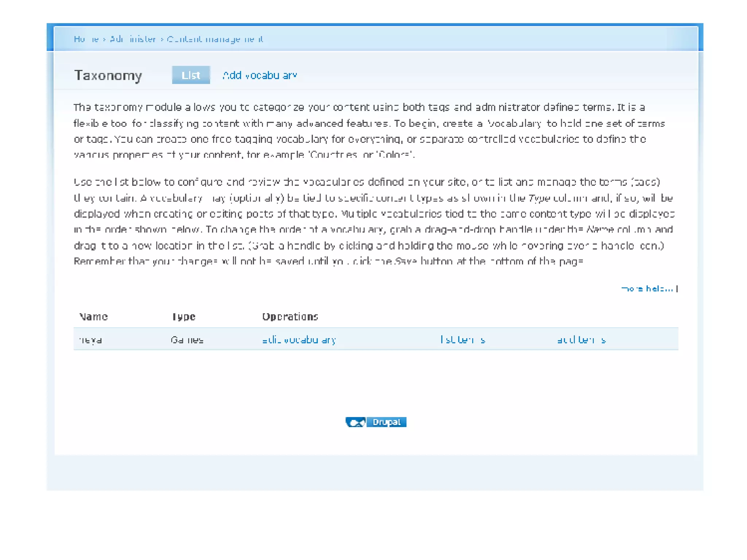The height and width of the screenshot is (560, 747).
Task: Click the add terms link
Action: pos(581,340)
